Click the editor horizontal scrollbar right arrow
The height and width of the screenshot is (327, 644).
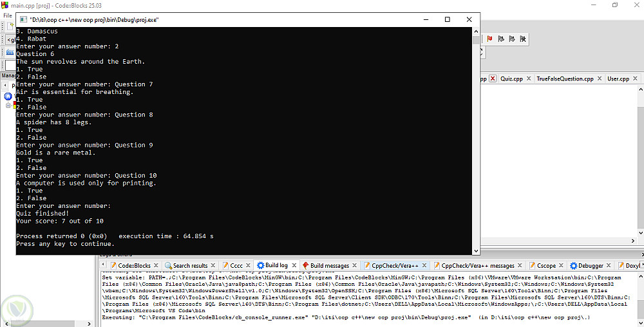point(633,241)
